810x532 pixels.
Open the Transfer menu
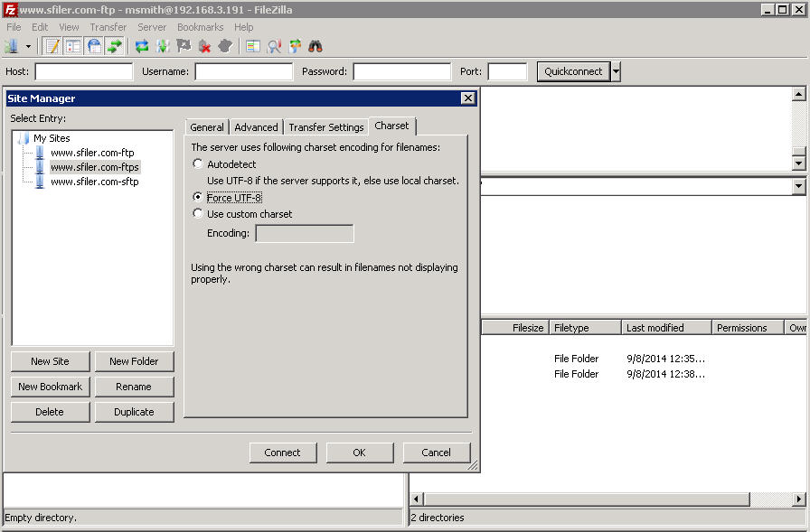108,27
